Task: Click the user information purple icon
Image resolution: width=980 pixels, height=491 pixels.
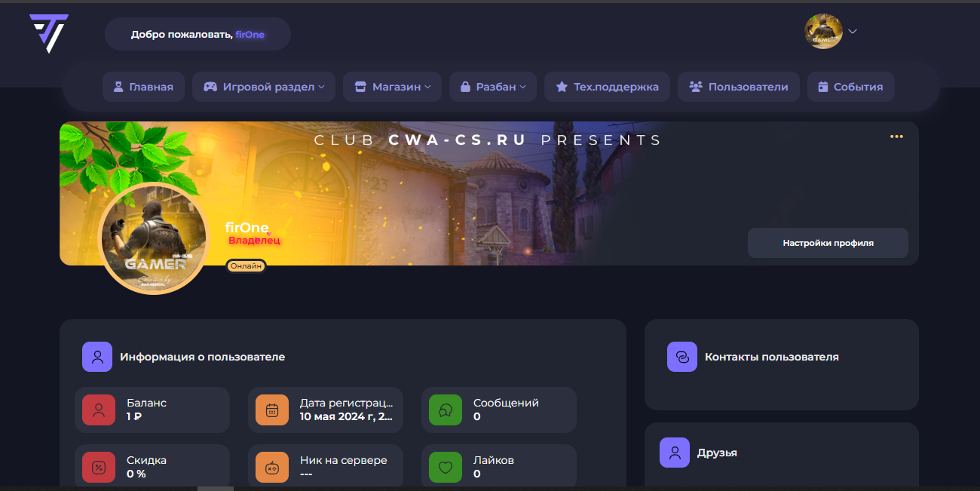Action: [97, 357]
